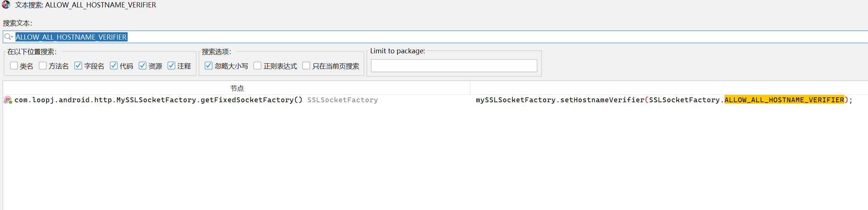Select the getFixedSocketFactory() result node

point(158,100)
